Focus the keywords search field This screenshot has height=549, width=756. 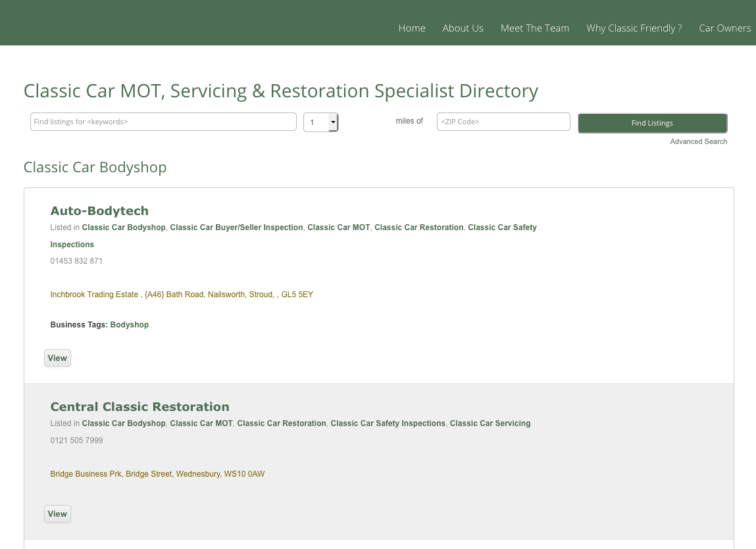pos(163,122)
